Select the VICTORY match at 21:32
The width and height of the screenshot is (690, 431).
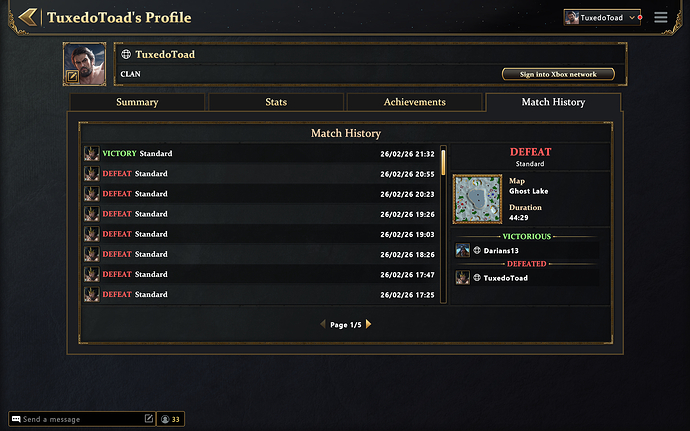click(260, 154)
